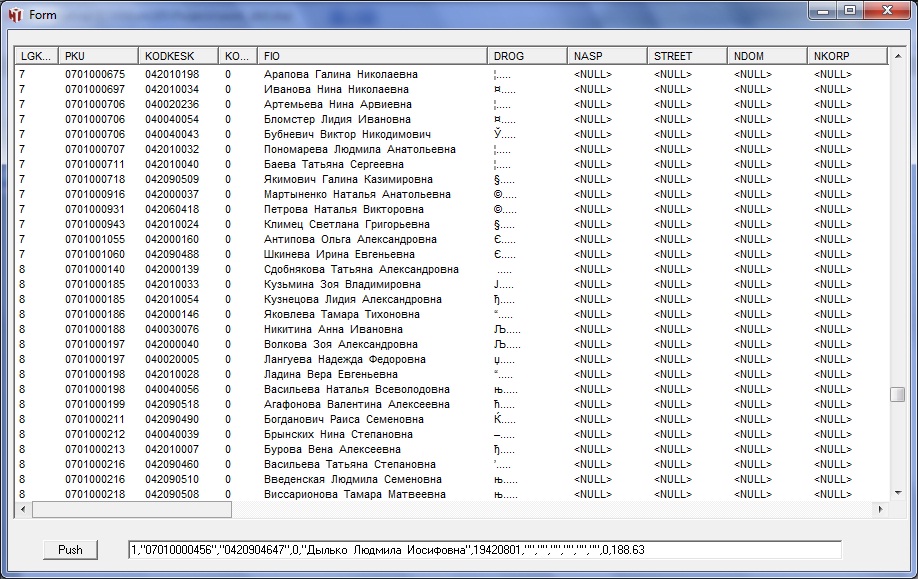
Task: Click the horizontal scrollbar left arrow
Action: coord(23,510)
